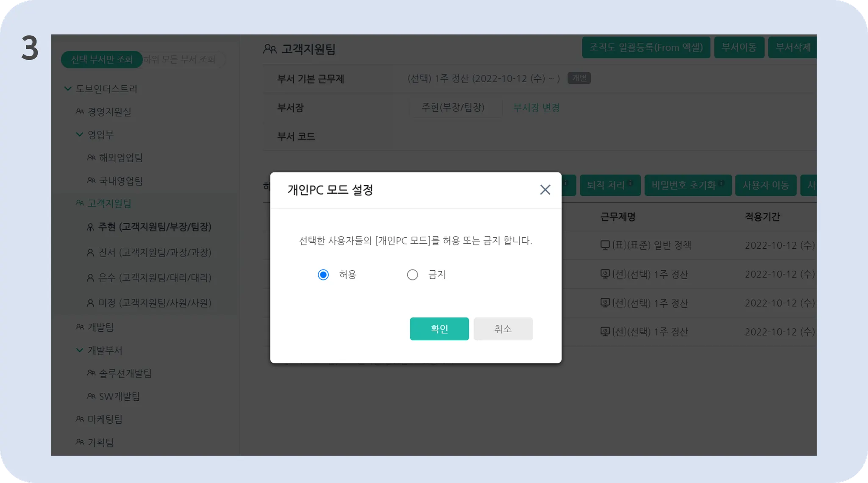Click the 마케팅팀 group icon
Viewport: 868px width, 483px height.
click(80, 419)
